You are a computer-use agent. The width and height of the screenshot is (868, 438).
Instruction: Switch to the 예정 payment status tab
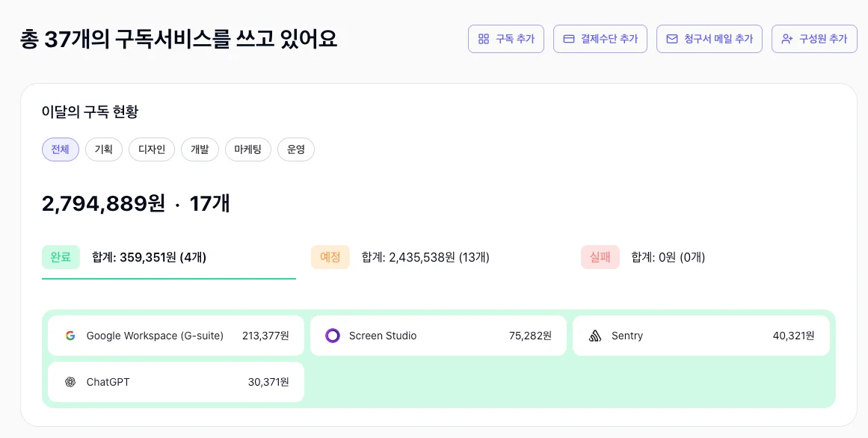330,257
